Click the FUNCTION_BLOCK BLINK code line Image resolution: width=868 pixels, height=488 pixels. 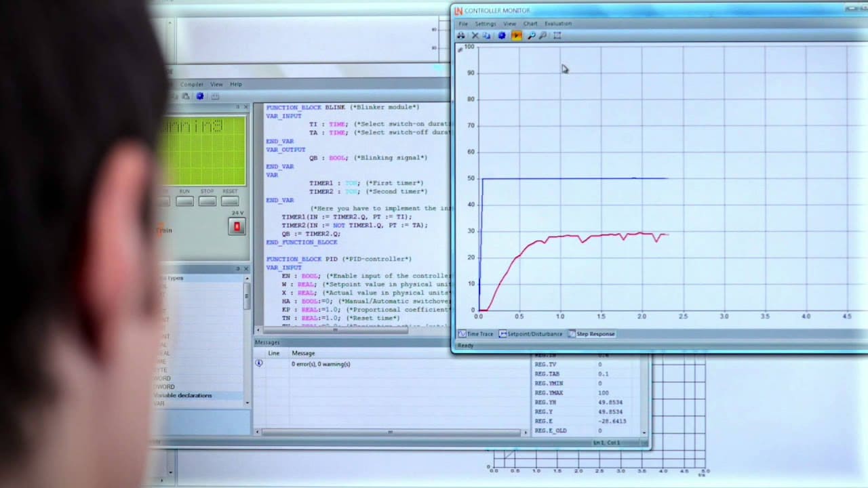pyautogui.click(x=342, y=107)
